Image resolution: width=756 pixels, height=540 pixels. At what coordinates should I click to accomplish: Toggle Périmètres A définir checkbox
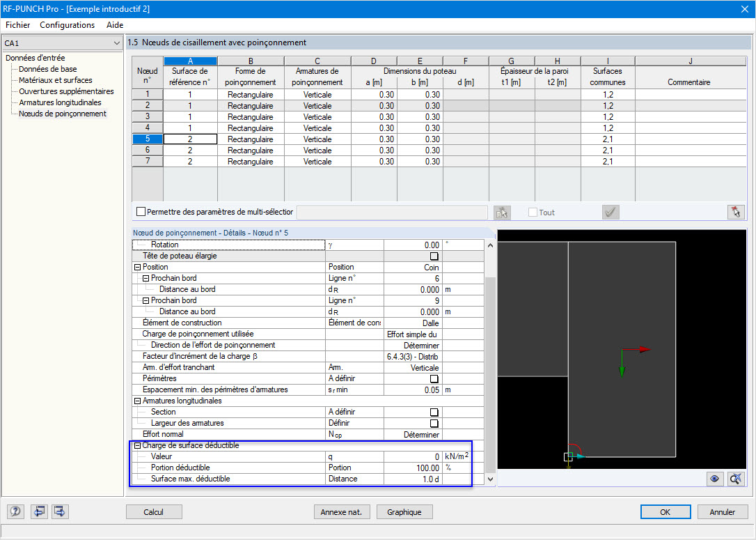434,379
